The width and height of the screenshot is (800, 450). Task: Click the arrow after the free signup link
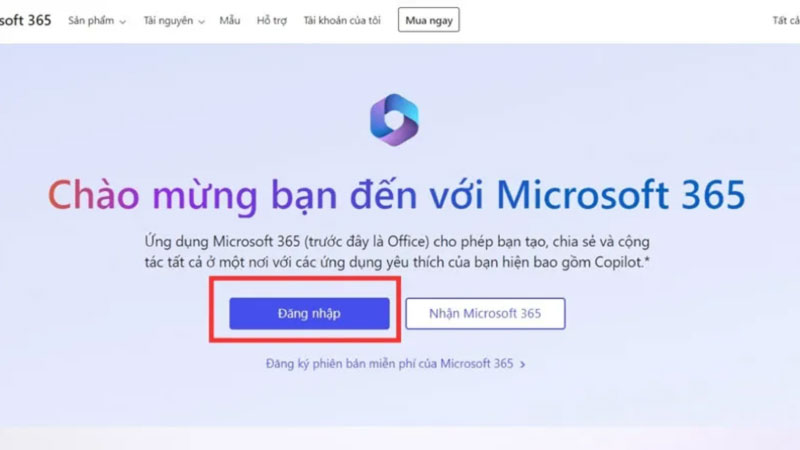coord(522,364)
